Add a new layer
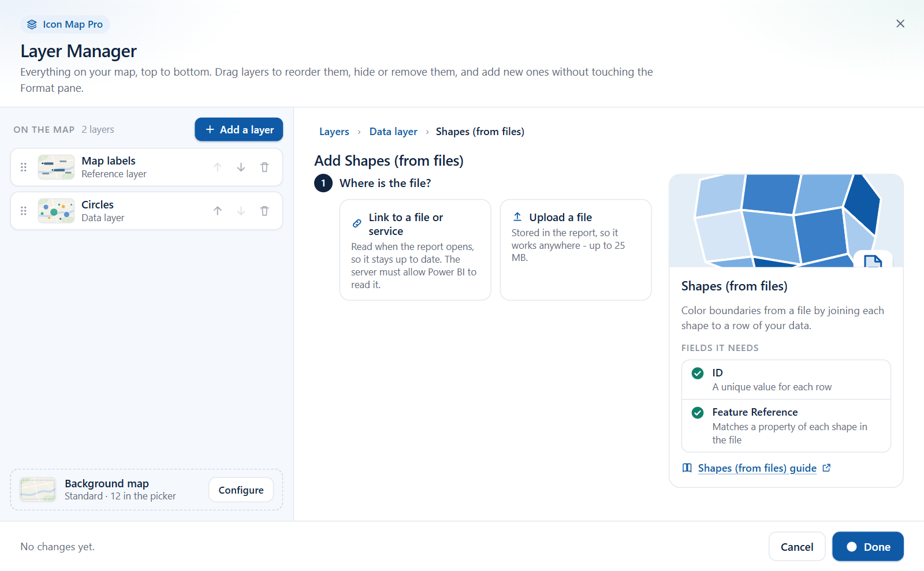Screen dimensions: 924x571 click(239, 129)
